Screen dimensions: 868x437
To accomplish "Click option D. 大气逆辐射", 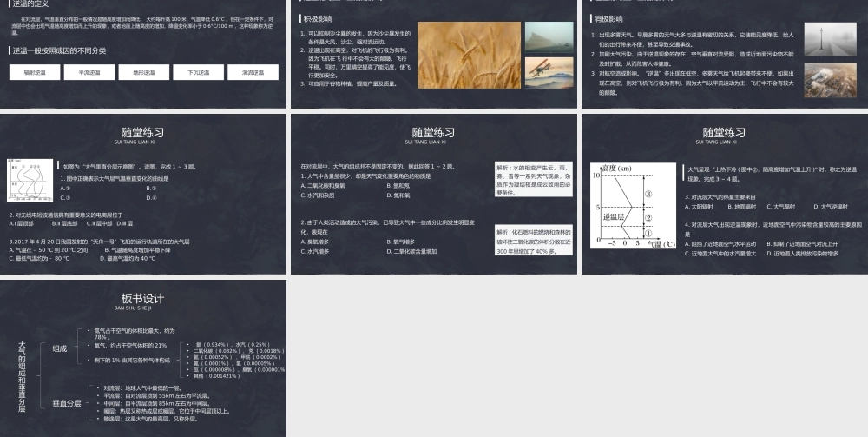I will click(831, 207).
